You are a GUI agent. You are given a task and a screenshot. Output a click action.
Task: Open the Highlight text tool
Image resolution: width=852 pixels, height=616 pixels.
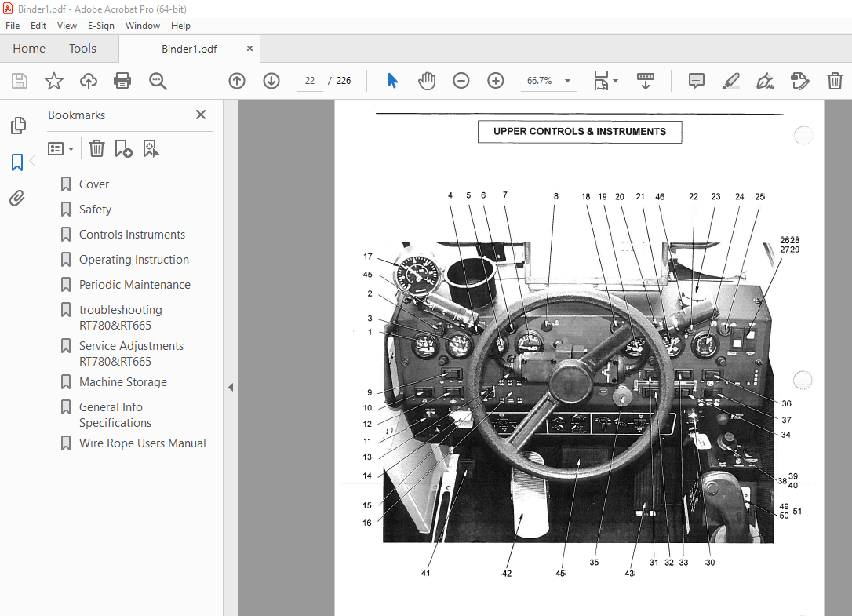pyautogui.click(x=730, y=80)
